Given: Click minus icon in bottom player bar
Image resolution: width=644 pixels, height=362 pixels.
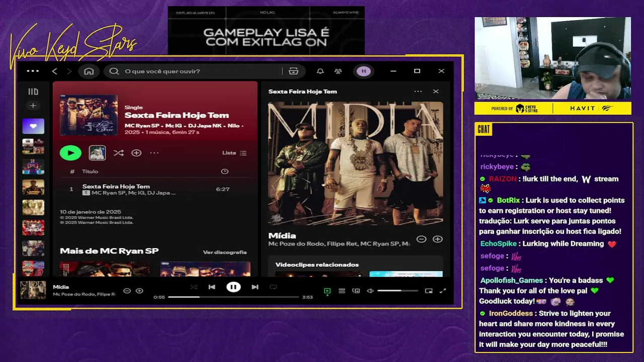Looking at the screenshot, I should [x=127, y=291].
